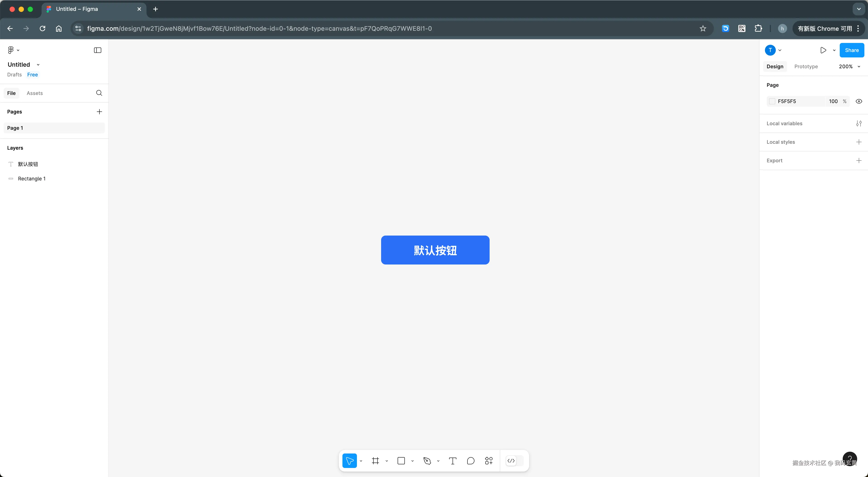This screenshot has height=477, width=868.
Task: Select the Rectangle shape tool
Action: tap(401, 461)
